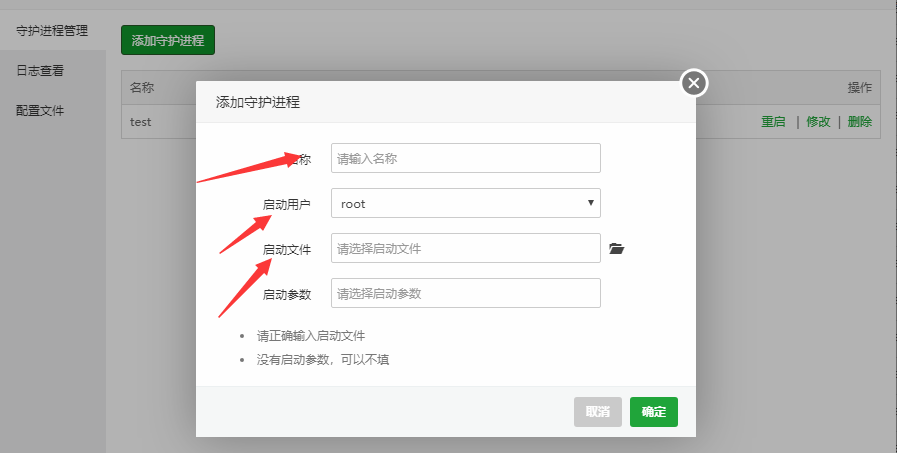Go to the 配置文件 tab
The image size is (897, 453).
[40, 111]
